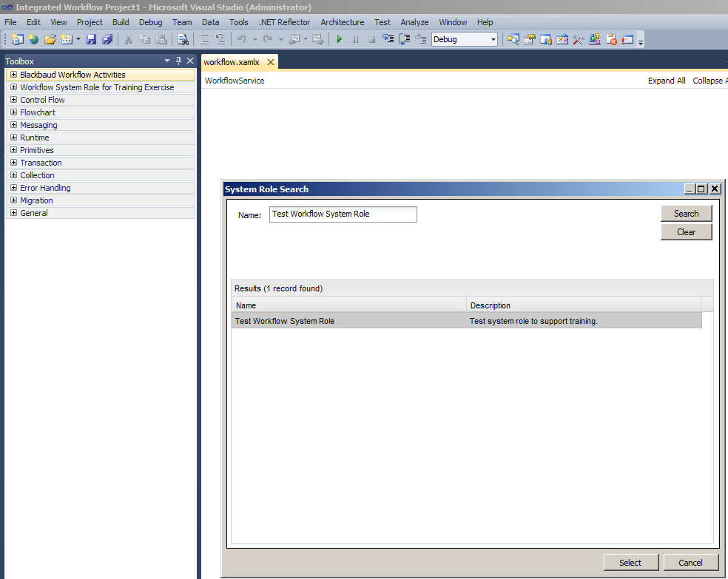Open the .NET Reflector menu
Screen dimensions: 728x579
[x=284, y=22]
